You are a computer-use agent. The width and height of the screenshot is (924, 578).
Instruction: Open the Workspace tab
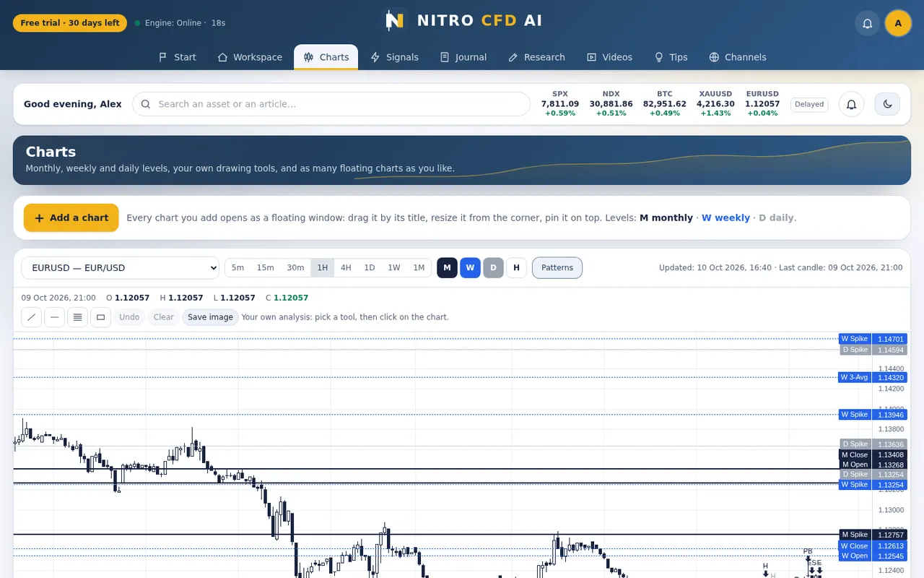(250, 57)
